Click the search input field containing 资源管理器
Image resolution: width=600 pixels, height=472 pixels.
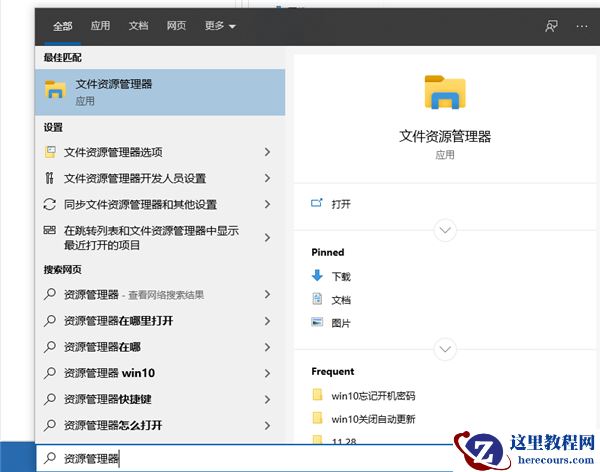point(245,458)
